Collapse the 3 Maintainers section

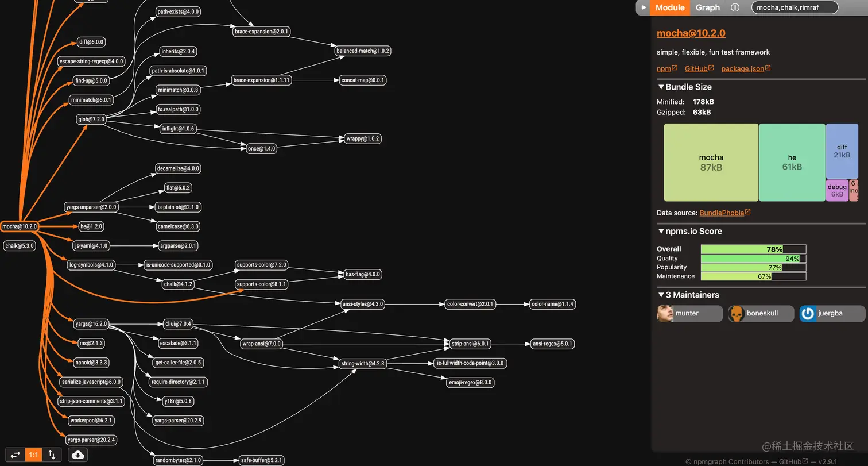click(x=688, y=295)
